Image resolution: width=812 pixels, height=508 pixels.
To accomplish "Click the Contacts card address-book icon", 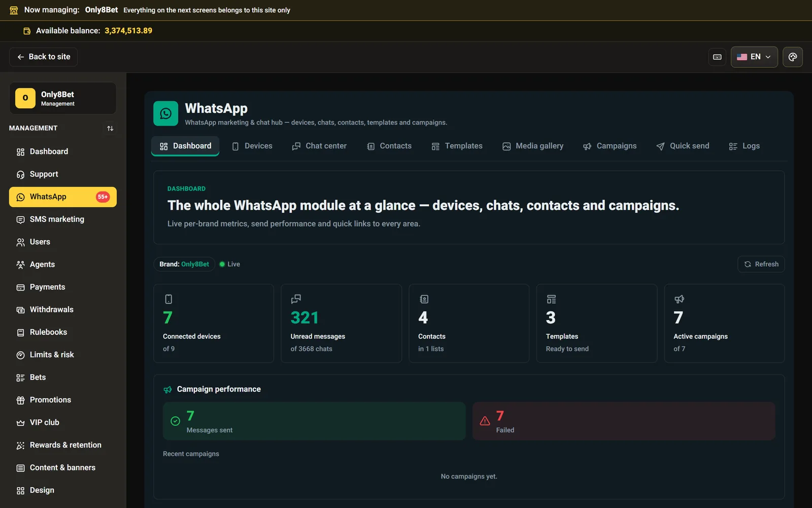I will pos(424,299).
